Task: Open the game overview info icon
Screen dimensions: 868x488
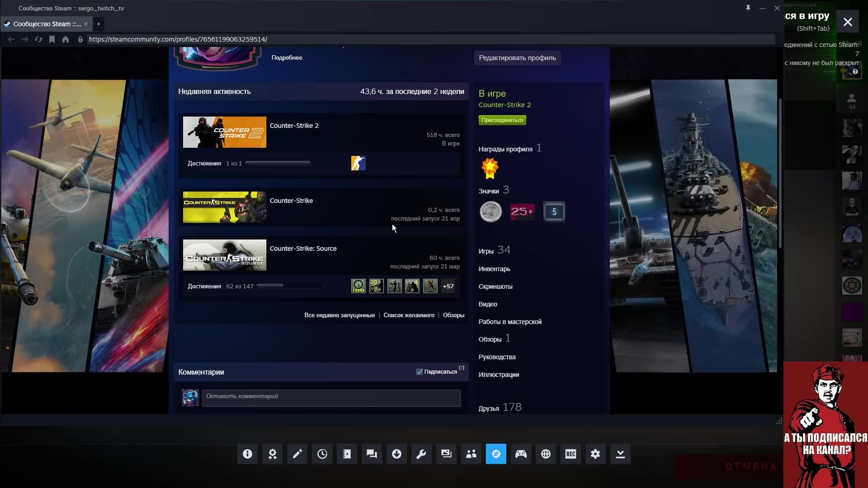Action: pyautogui.click(x=247, y=454)
